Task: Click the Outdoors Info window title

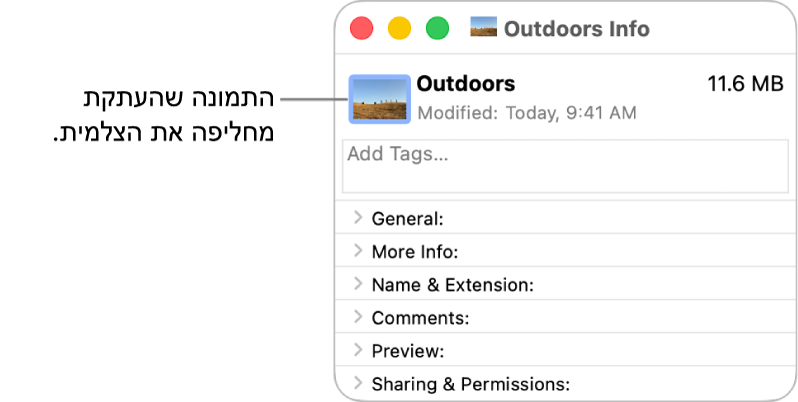Action: pyautogui.click(x=576, y=29)
